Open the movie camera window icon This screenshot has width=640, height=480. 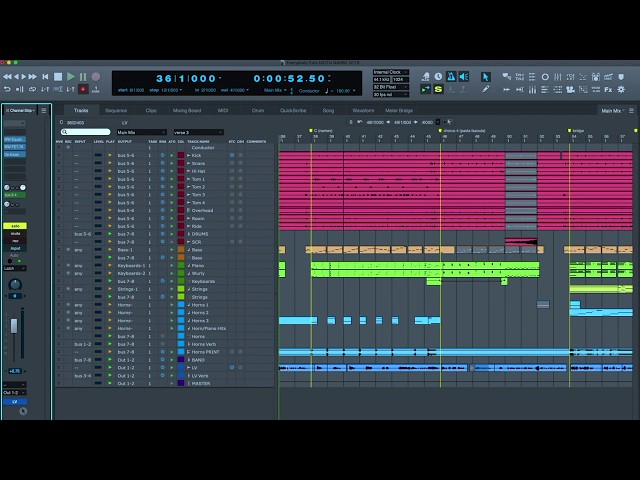[x=570, y=89]
